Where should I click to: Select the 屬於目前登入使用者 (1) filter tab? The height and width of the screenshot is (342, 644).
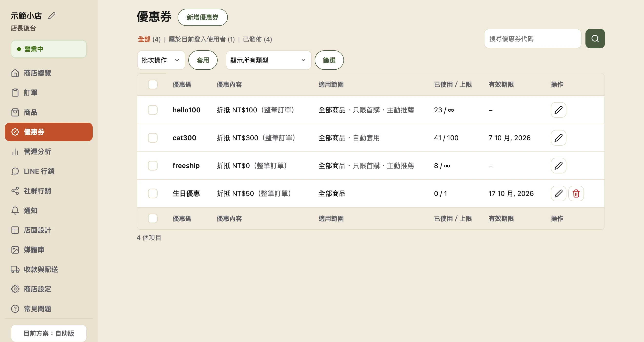coord(201,39)
